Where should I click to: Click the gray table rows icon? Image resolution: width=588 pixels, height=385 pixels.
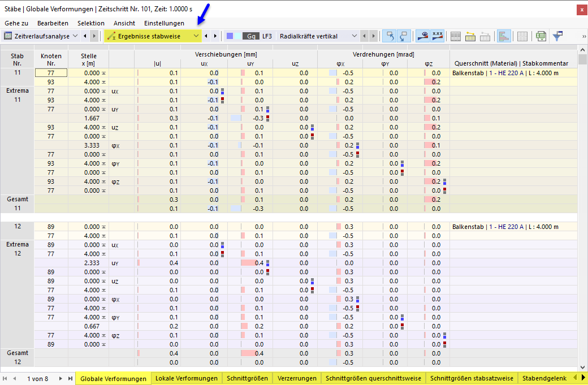pyautogui.click(x=455, y=36)
